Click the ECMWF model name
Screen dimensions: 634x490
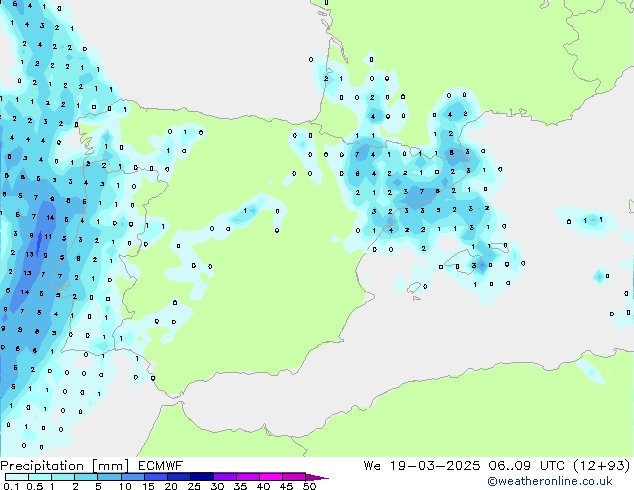click(x=161, y=466)
